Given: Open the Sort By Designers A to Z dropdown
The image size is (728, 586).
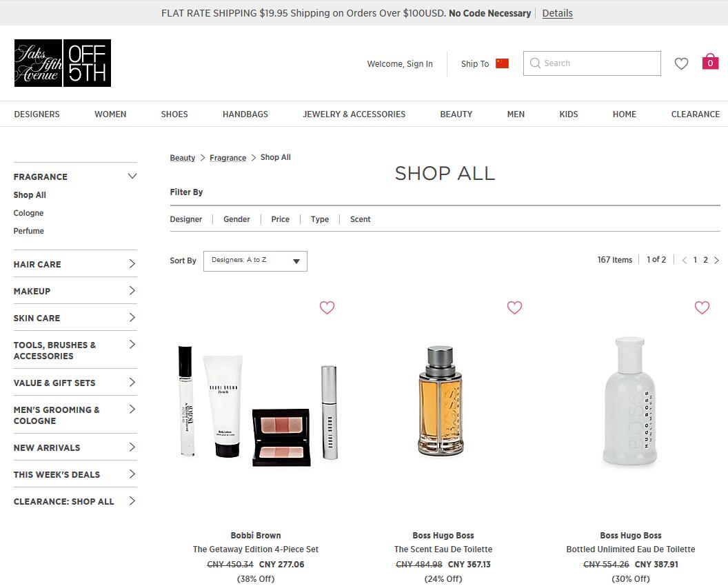Looking at the screenshot, I should (255, 261).
